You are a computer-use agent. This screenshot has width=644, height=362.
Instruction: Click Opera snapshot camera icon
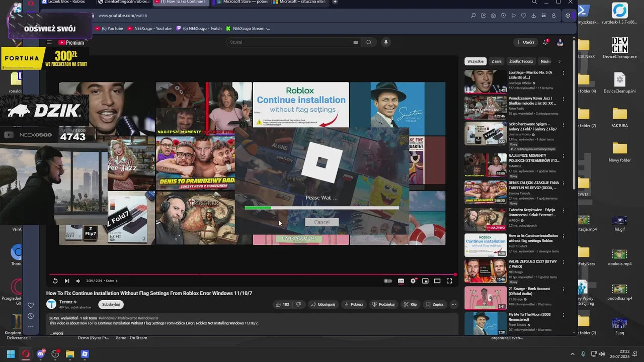coord(493,16)
